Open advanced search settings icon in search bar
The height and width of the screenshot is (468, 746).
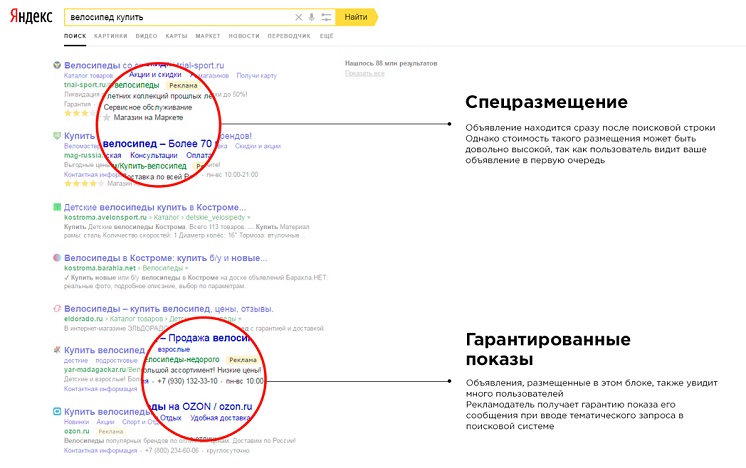point(326,17)
